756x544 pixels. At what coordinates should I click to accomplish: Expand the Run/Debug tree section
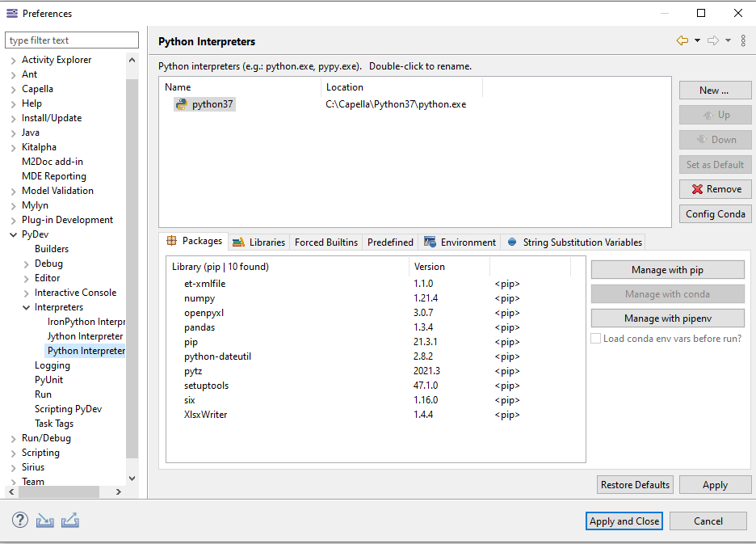tap(12, 437)
